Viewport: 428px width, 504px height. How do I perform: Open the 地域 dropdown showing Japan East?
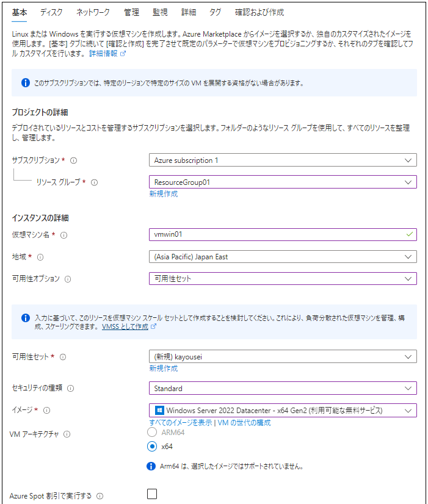(283, 257)
